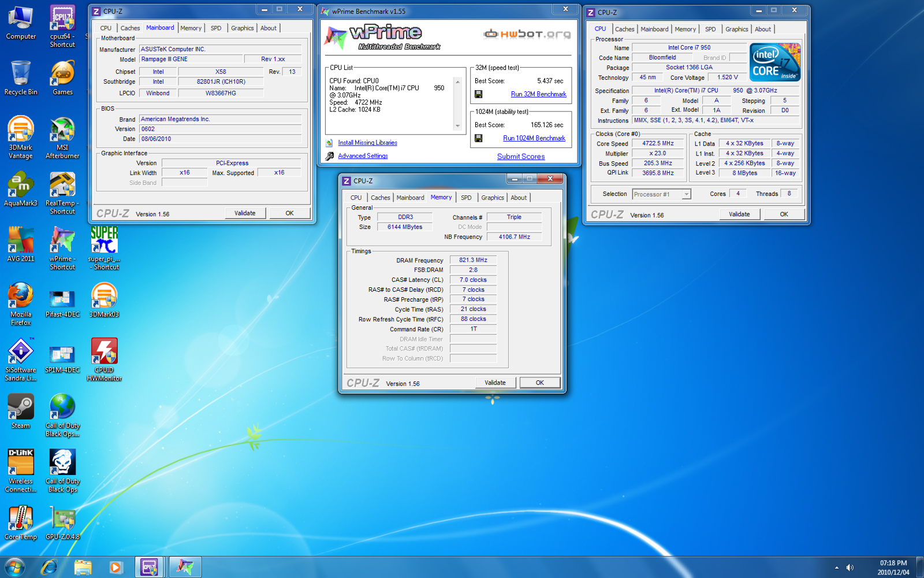Open Internet Explorer in taskbar
The height and width of the screenshot is (578, 924).
(x=49, y=567)
